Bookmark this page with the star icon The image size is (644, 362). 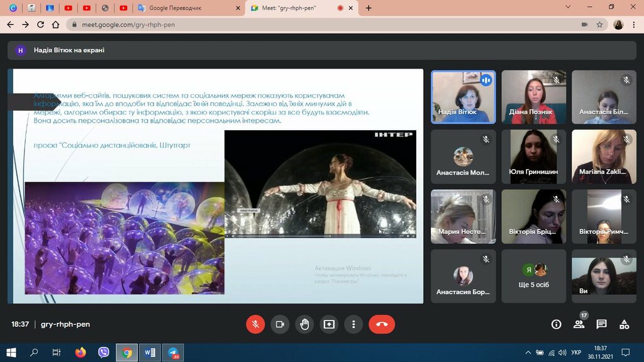(x=600, y=25)
